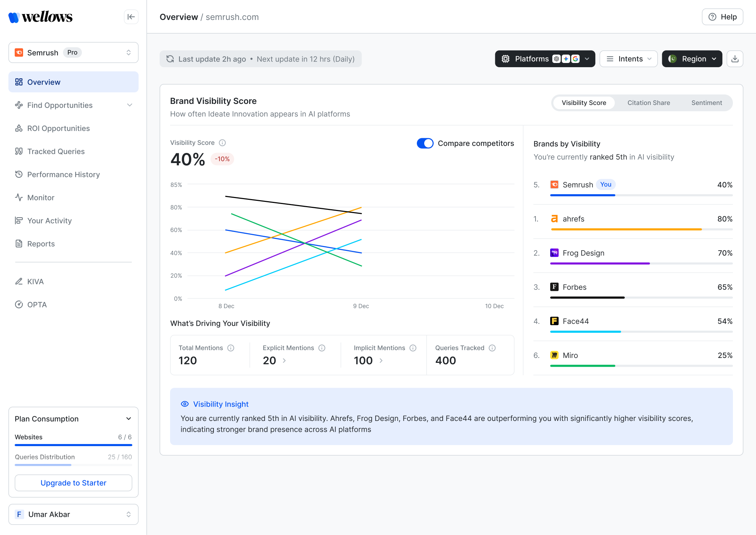Click the 8 Dec axis label
This screenshot has width=756, height=535.
pyautogui.click(x=226, y=306)
